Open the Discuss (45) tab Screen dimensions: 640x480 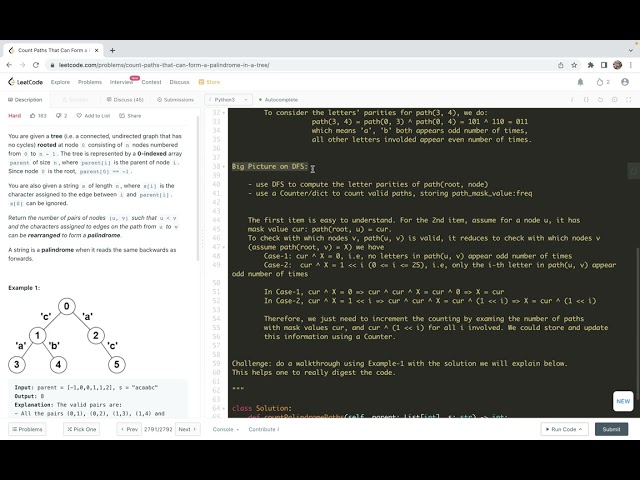tap(125, 100)
